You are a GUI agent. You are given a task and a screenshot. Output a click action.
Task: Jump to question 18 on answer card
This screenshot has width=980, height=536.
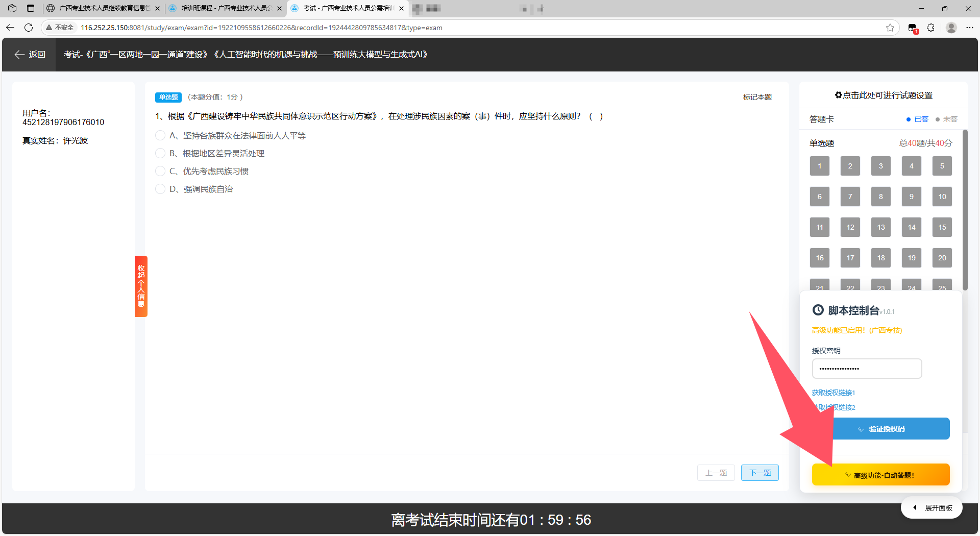point(881,258)
